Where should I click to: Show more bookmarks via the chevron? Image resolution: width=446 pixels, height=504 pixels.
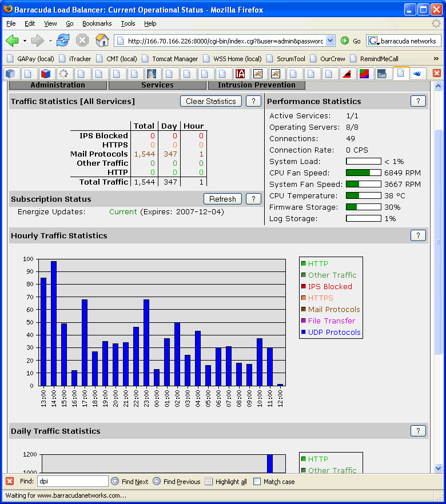tap(436, 58)
